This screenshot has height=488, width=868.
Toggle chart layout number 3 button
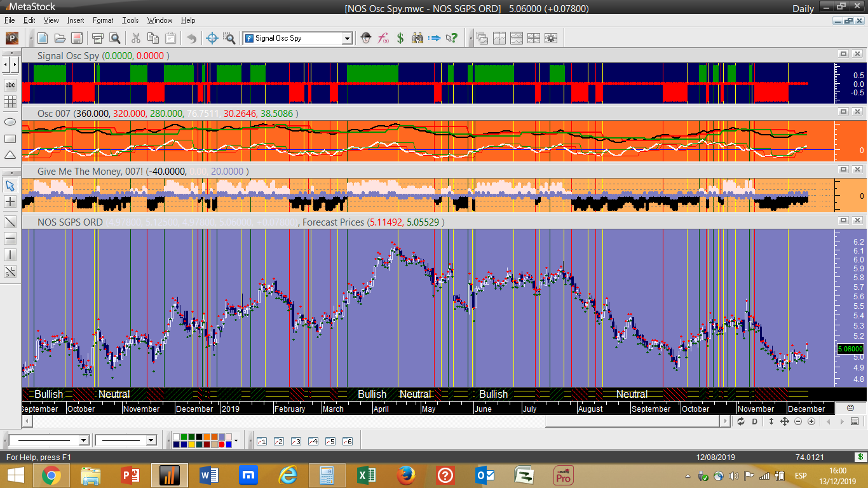tap(295, 441)
